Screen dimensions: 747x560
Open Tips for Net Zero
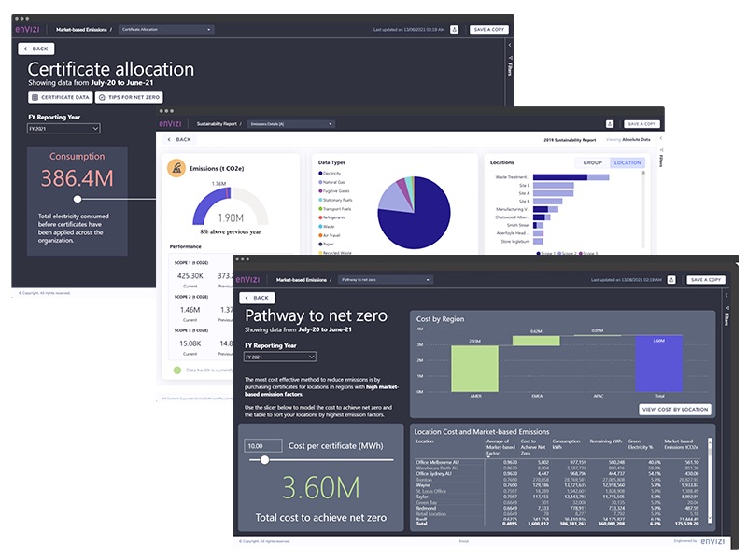[129, 97]
